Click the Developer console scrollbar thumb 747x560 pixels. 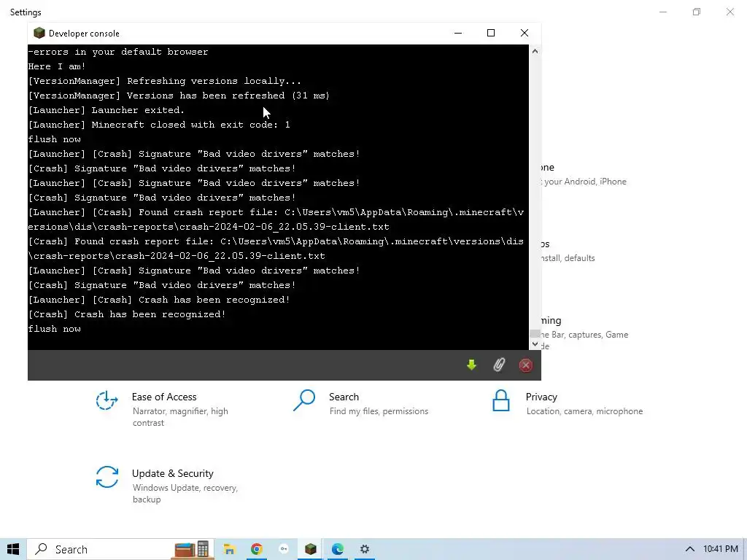pos(535,333)
